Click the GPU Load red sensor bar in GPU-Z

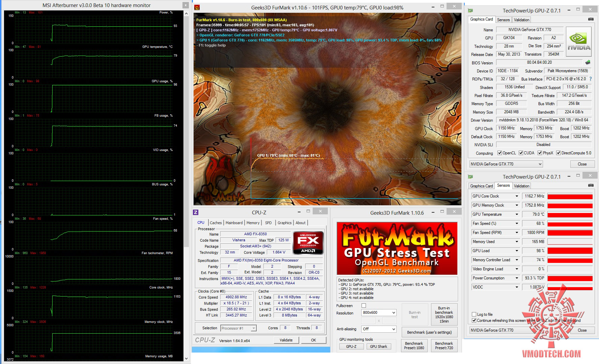coord(570,251)
